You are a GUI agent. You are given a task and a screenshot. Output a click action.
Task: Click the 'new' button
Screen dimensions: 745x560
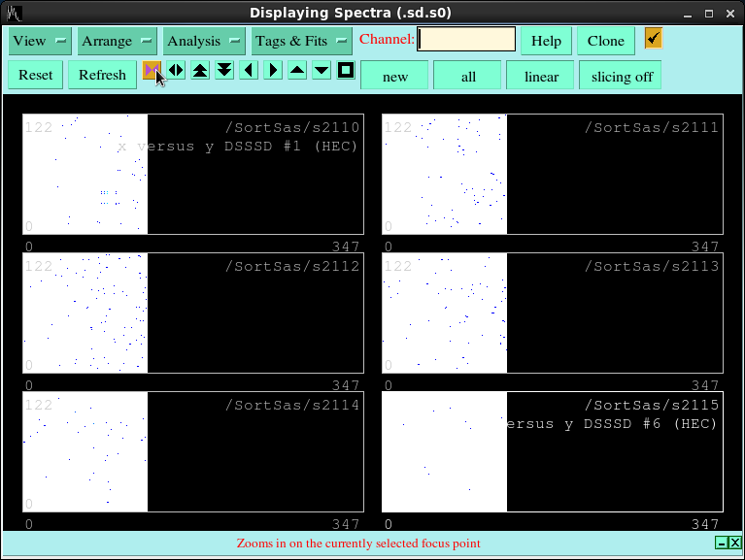coord(394,77)
